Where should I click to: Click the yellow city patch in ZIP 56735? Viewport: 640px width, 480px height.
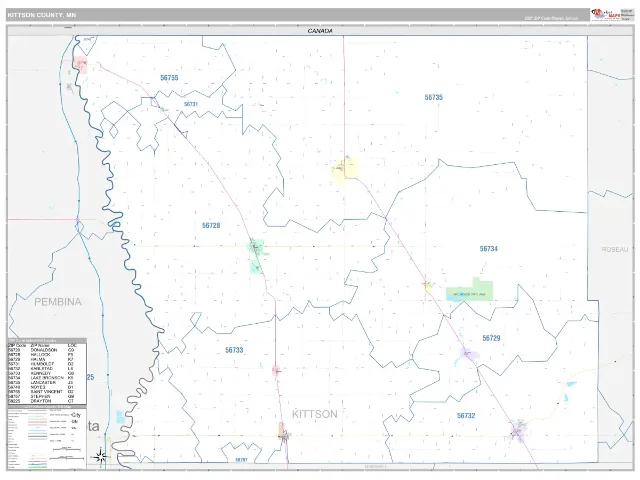click(x=345, y=169)
